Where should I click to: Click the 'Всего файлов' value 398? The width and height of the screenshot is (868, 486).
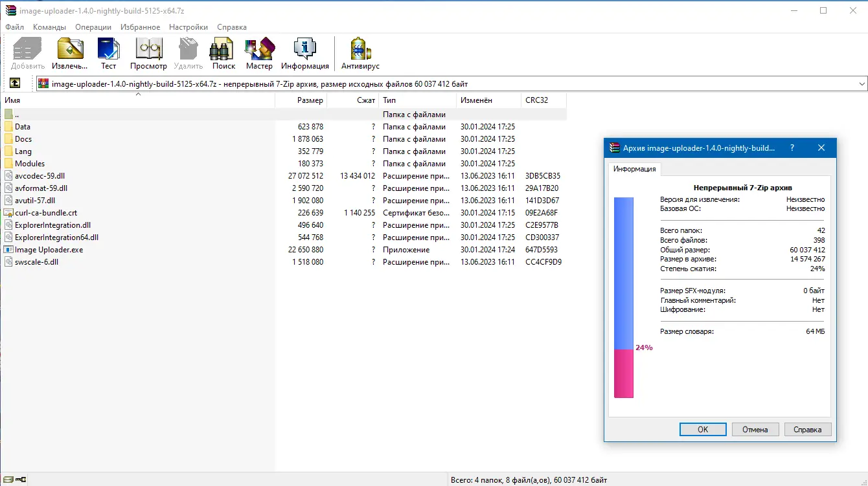tap(819, 240)
